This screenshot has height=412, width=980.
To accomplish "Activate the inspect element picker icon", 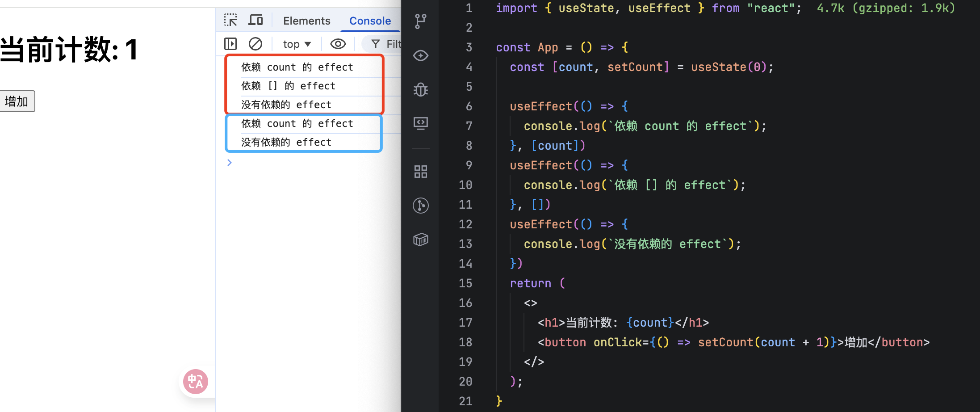I will (230, 21).
